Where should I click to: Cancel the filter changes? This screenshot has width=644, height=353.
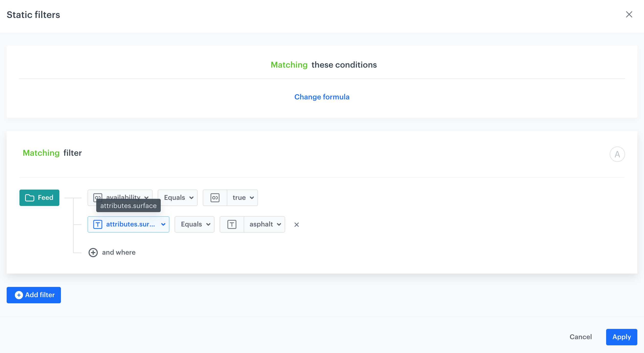click(x=581, y=337)
